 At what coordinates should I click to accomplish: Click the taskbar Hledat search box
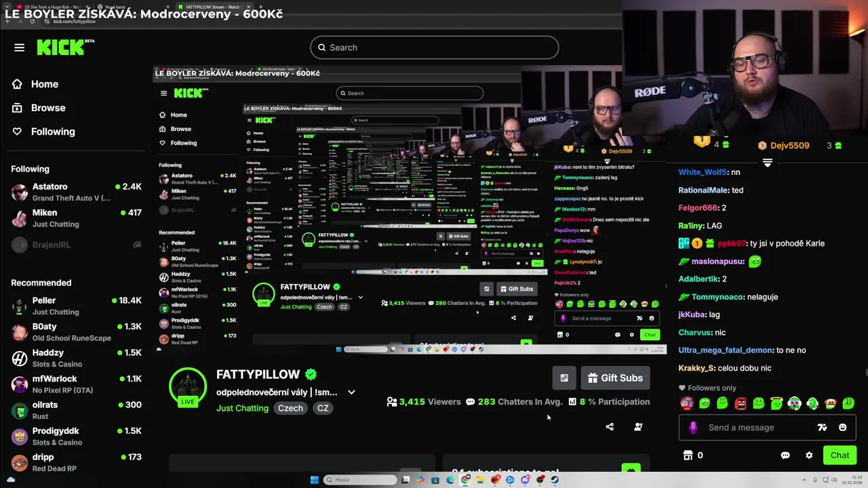[359, 480]
